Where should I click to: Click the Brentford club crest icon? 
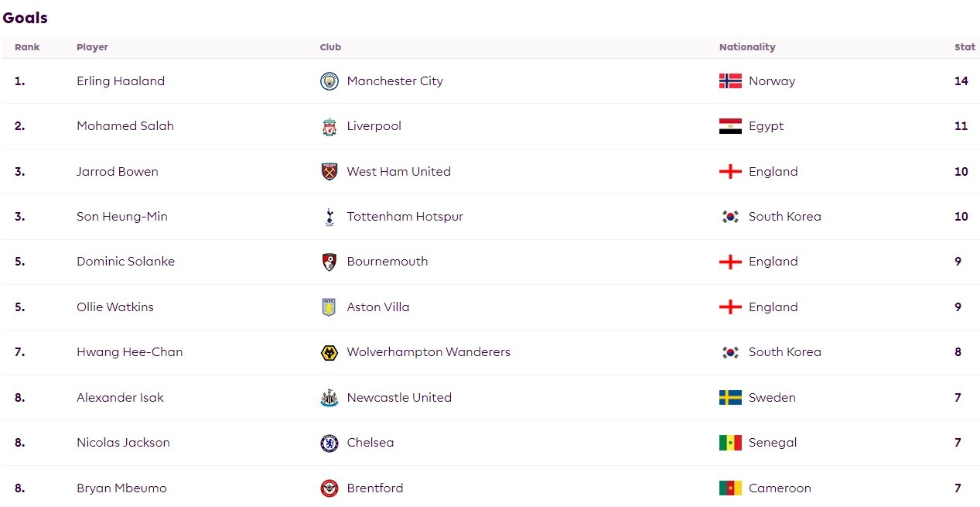pos(330,488)
